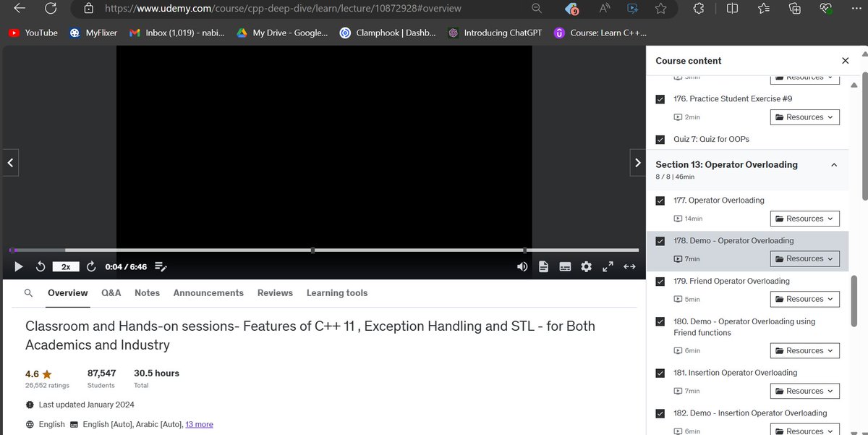868x435 pixels.
Task: Open the Reviews tab
Action: (x=275, y=293)
